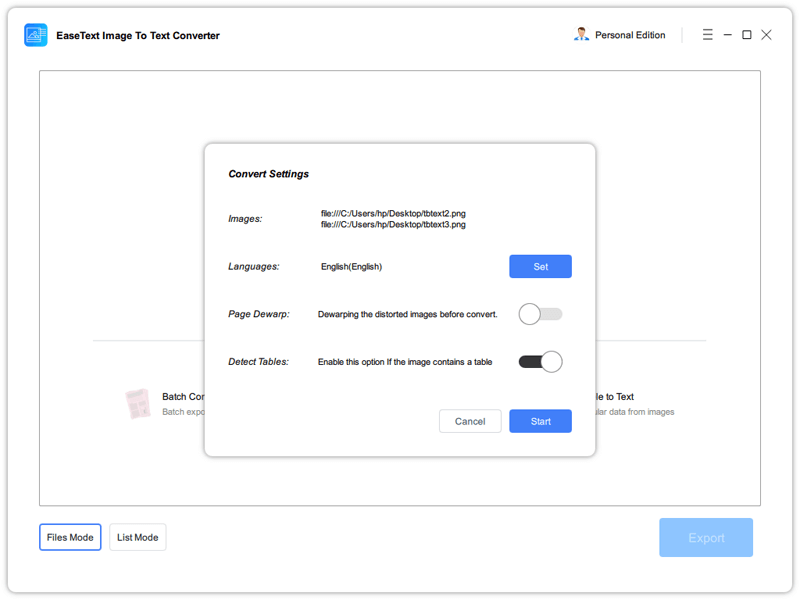Enable the Page Dewarp toggle
800x600 pixels.
540,314
